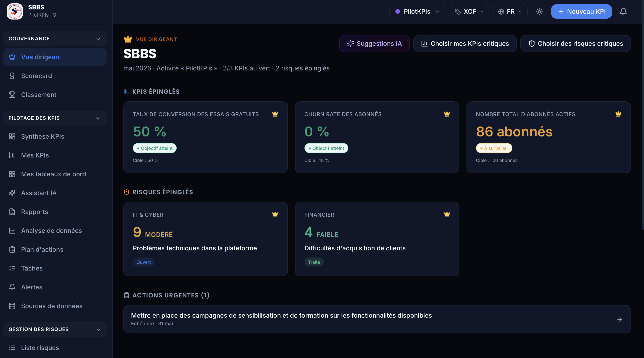Open the sensibilisation campaign urgent action
This screenshot has height=358, width=644.
377,319
